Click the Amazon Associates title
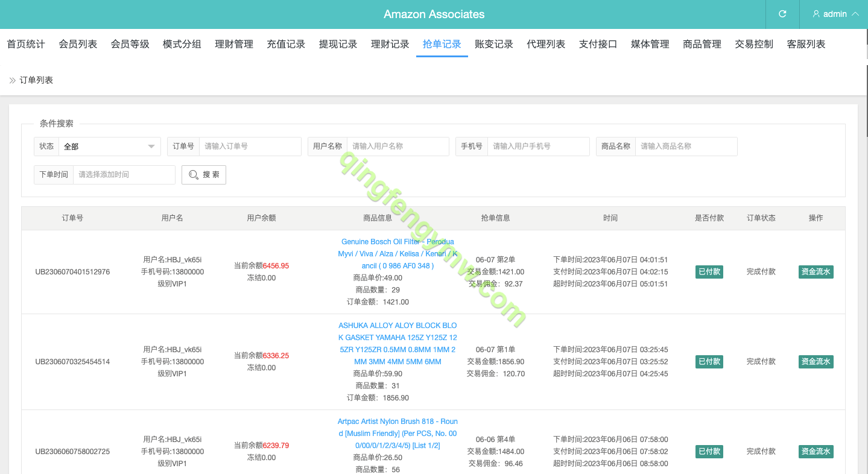The height and width of the screenshot is (474, 868). [x=434, y=14]
